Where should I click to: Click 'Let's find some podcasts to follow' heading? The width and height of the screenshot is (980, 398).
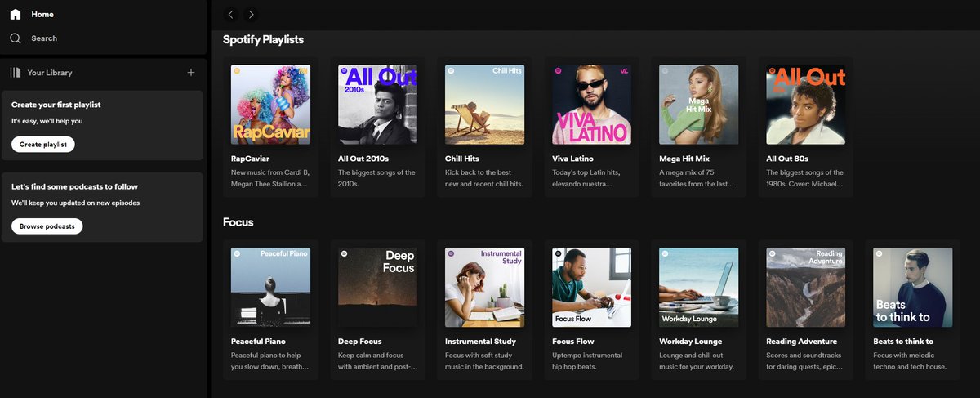tap(75, 186)
